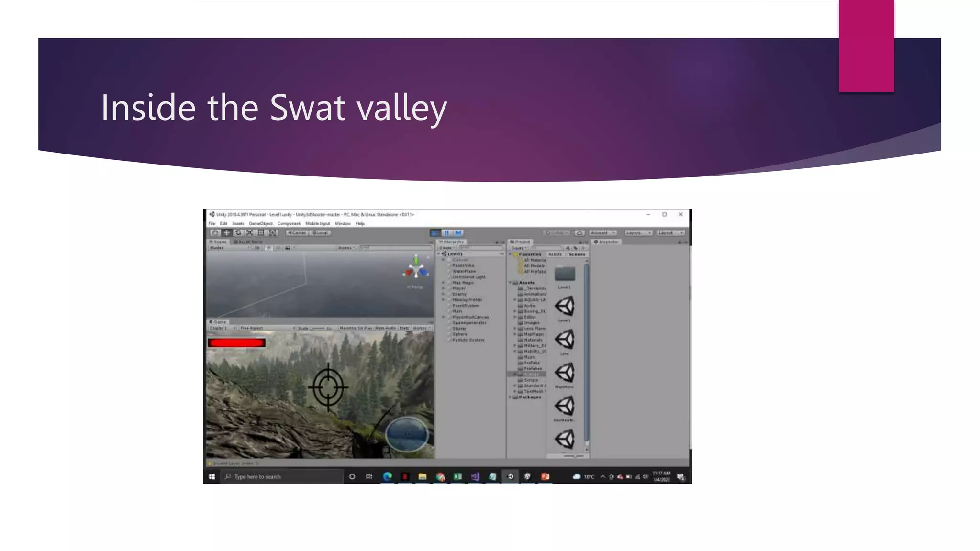Toggle Local handle rotation button

[x=320, y=233]
